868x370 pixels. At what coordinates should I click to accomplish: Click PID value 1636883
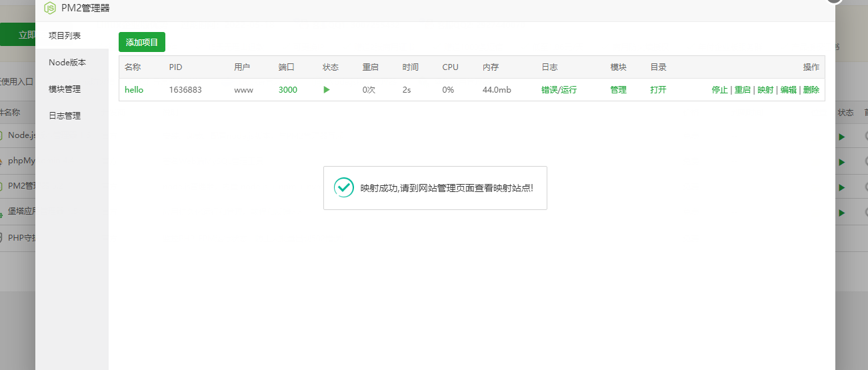pos(185,89)
